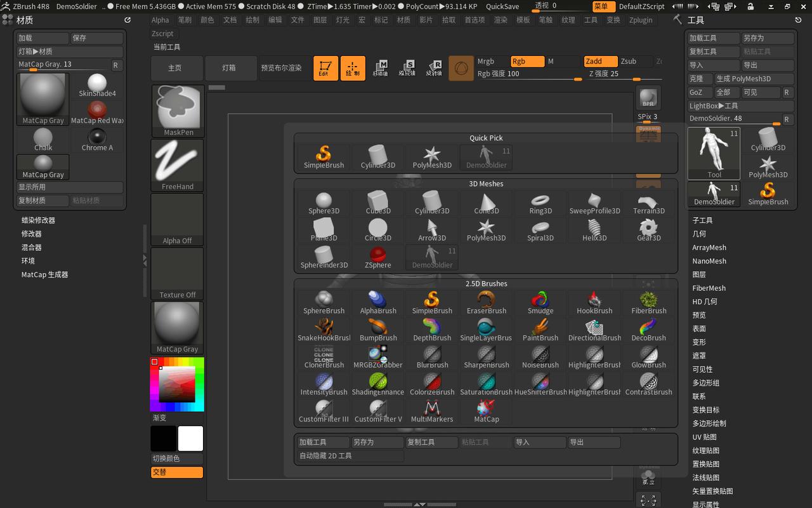Select the SweepProfile3D mesh

click(594, 203)
